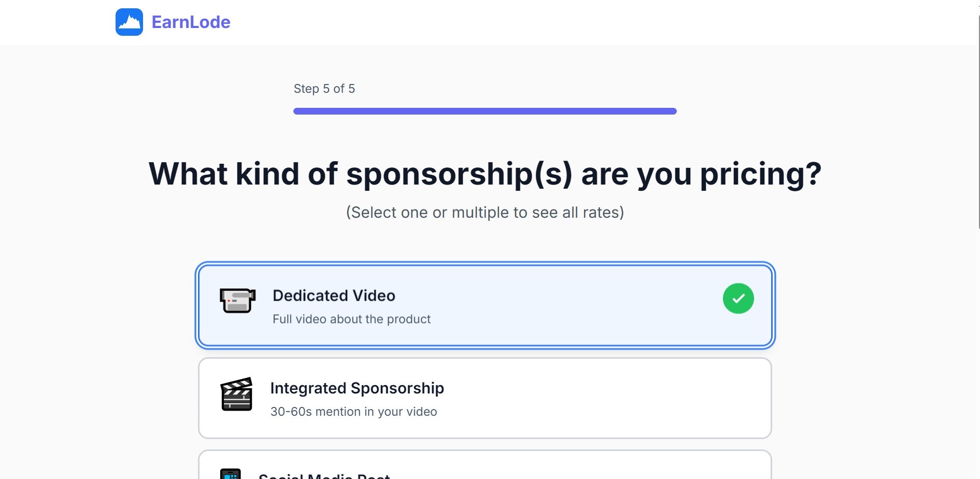This screenshot has width=980, height=479.
Task: Click the empty right area of the Integrated Sponsorship card
Action: tap(622, 398)
